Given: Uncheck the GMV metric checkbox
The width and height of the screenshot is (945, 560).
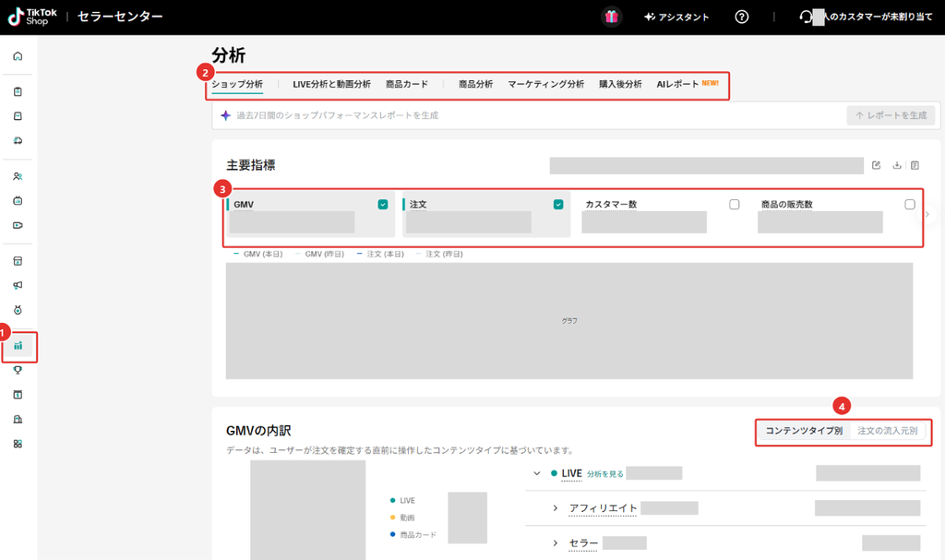Looking at the screenshot, I should tap(383, 204).
